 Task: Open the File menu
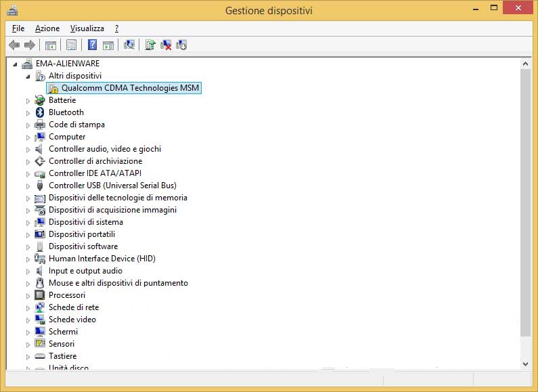click(x=18, y=28)
